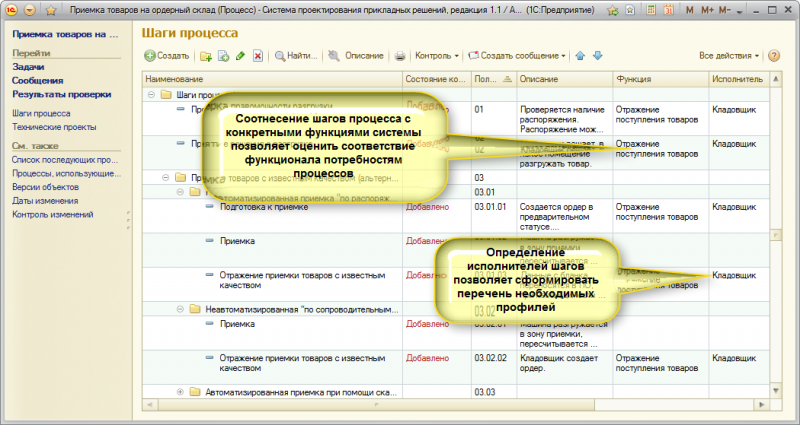Open the main menu dropdown arrow in title bar
This screenshot has width=800, height=425.
[x=30, y=10]
